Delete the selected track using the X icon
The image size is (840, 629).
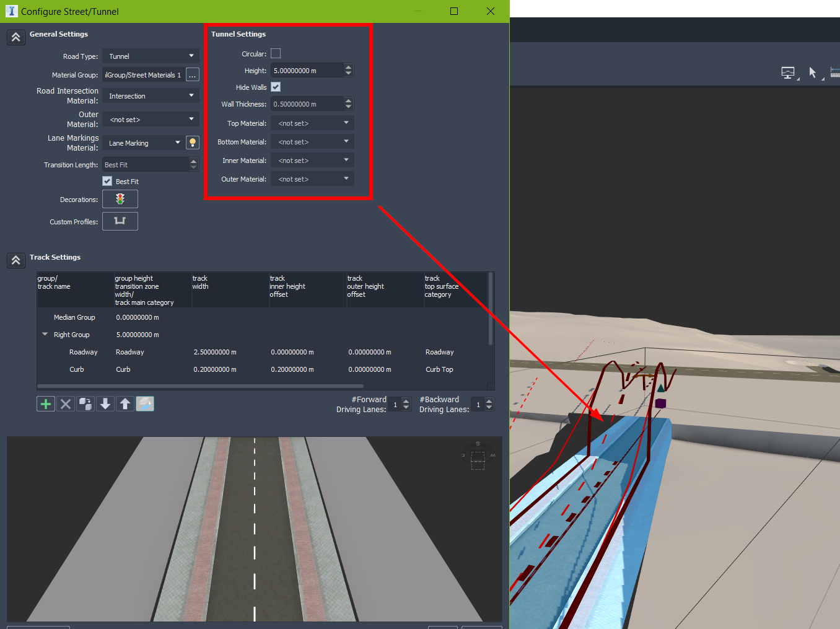[x=65, y=403]
